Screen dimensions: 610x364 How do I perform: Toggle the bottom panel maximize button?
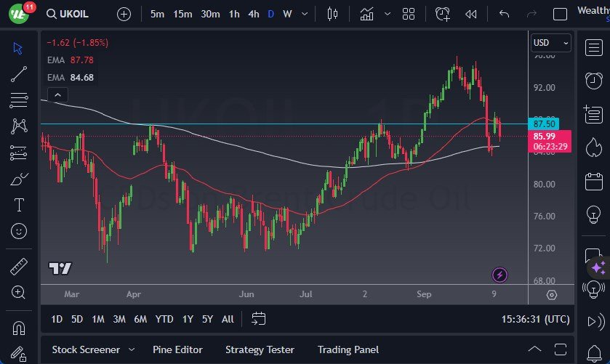tap(561, 349)
